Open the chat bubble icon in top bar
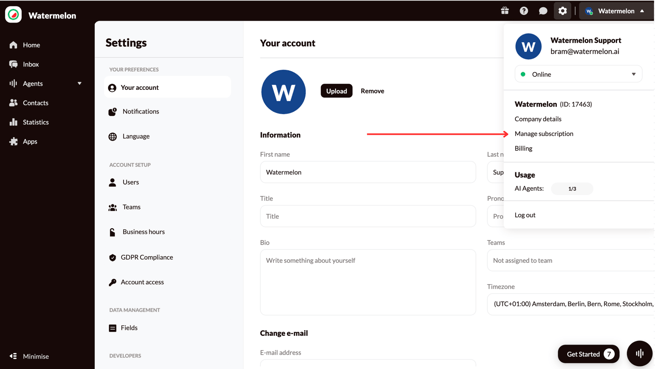655x369 pixels. tap(543, 11)
